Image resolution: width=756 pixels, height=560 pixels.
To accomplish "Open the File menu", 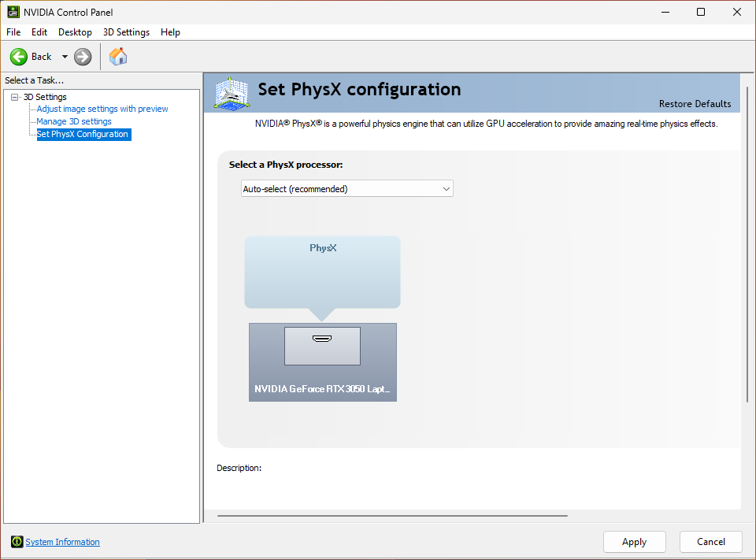I will (x=13, y=32).
